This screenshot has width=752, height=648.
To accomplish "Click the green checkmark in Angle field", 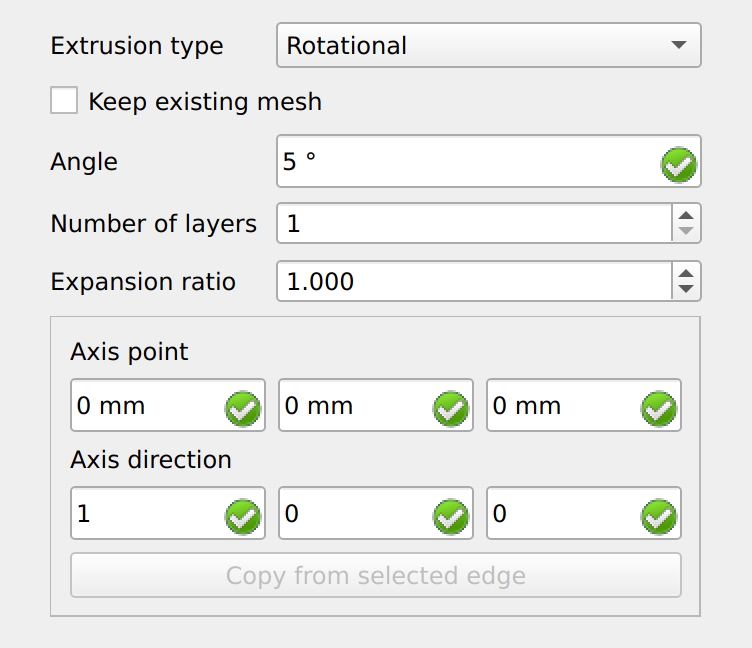I will pos(679,165).
